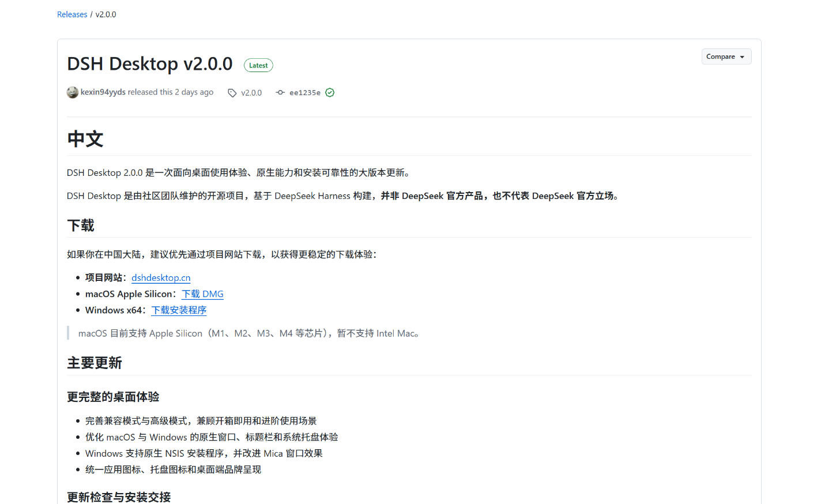
Task: Click the 下载 DMG link
Action: tap(202, 294)
